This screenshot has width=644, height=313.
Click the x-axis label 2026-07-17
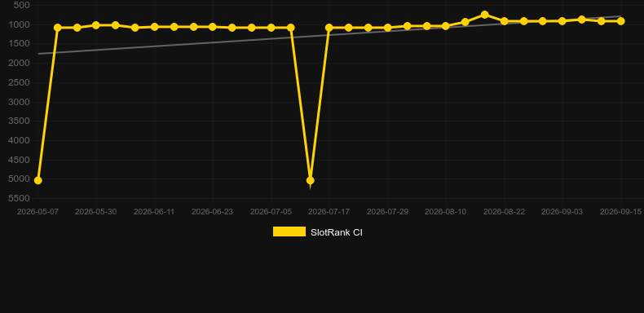coord(329,212)
